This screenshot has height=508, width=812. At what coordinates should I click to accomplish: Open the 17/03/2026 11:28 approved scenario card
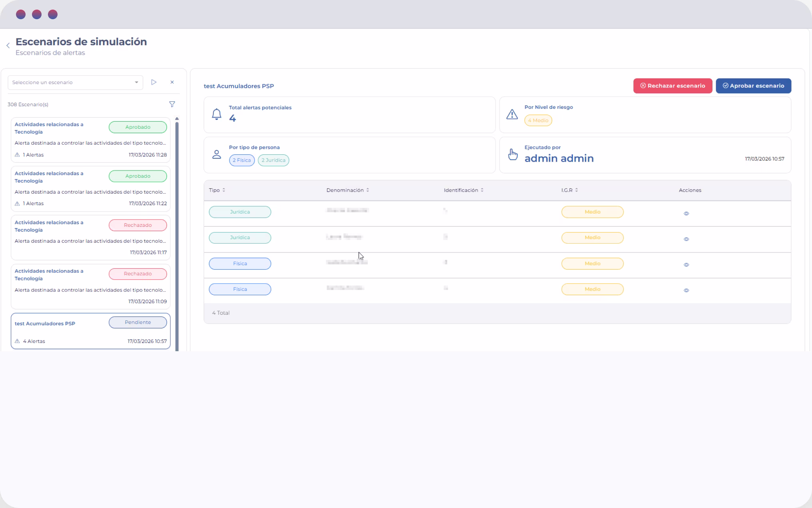91,140
